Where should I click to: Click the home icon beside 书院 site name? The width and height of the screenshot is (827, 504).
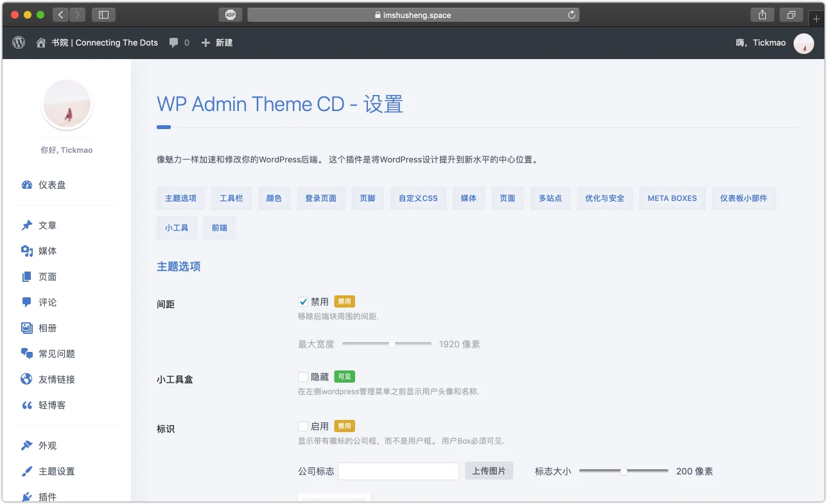click(41, 42)
